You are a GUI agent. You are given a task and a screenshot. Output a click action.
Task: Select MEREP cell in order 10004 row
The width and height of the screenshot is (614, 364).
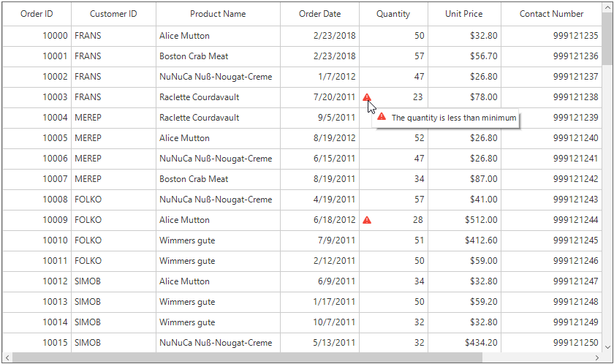pos(113,118)
